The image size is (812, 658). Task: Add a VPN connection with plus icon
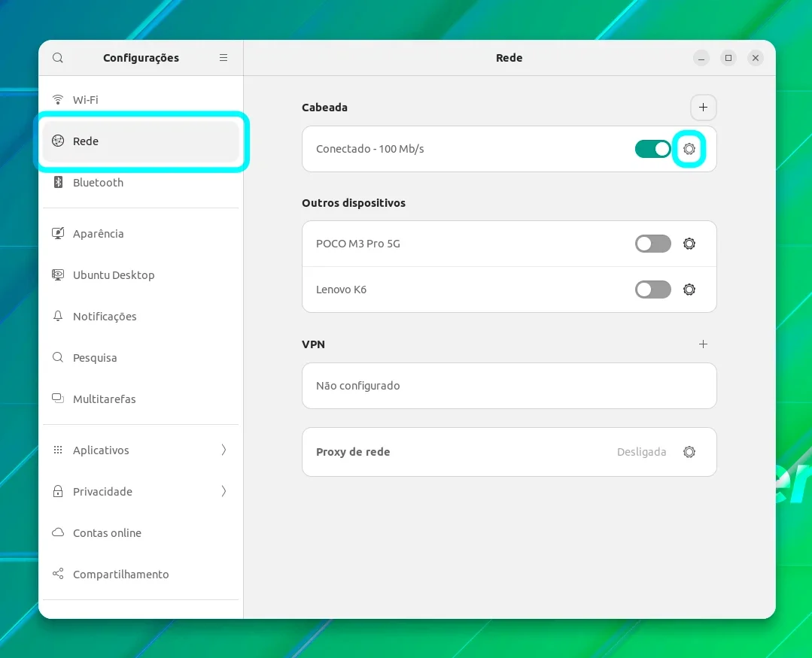pyautogui.click(x=703, y=344)
